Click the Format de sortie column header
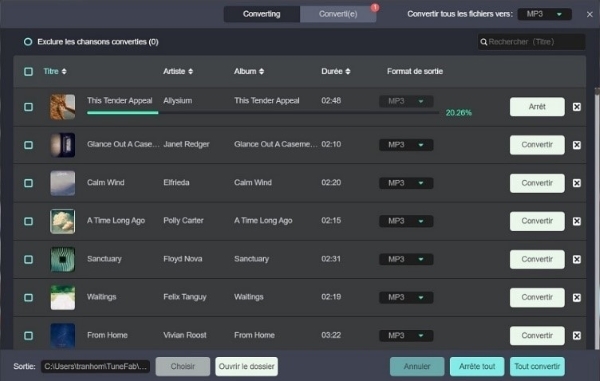 click(x=415, y=72)
